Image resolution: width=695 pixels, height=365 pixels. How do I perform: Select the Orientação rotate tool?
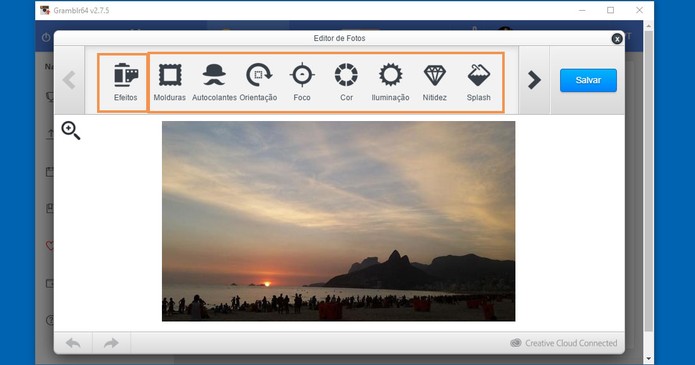(x=258, y=82)
